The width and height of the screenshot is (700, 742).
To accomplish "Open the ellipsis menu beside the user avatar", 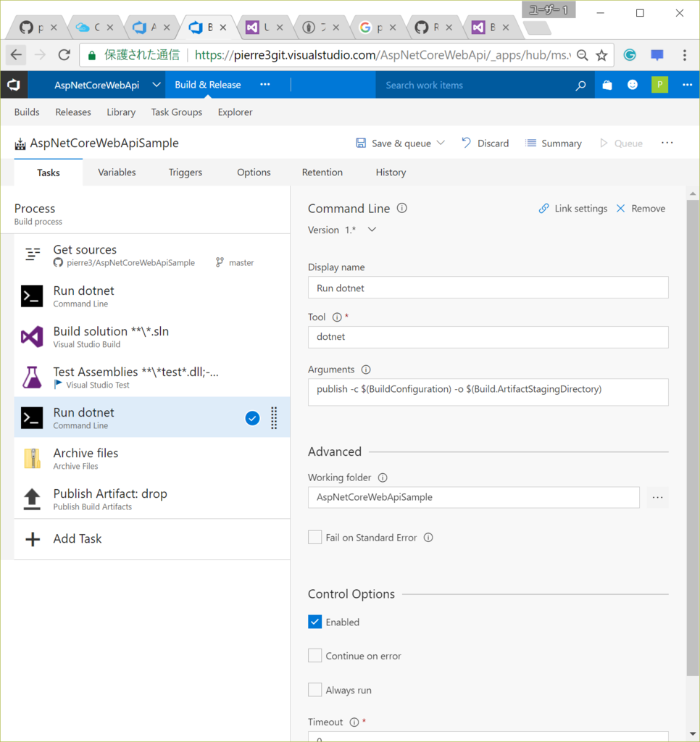I will coord(687,85).
